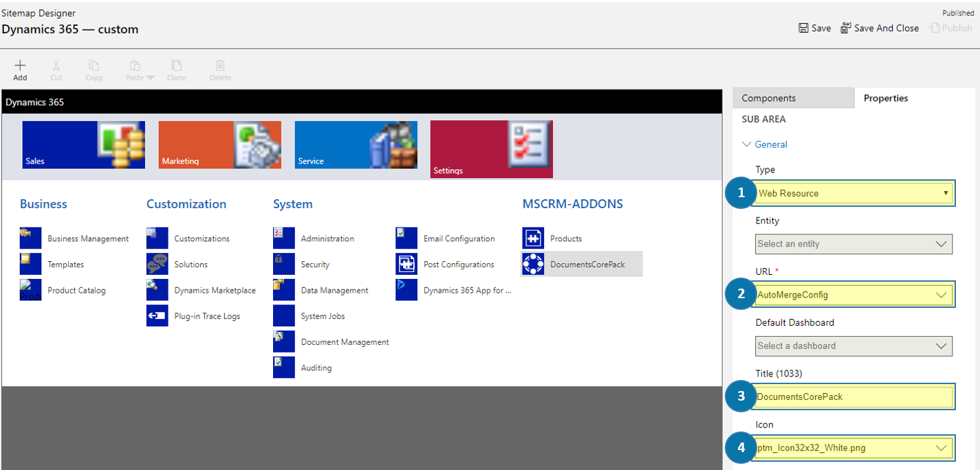Click the System Jobs icon

pos(284,315)
